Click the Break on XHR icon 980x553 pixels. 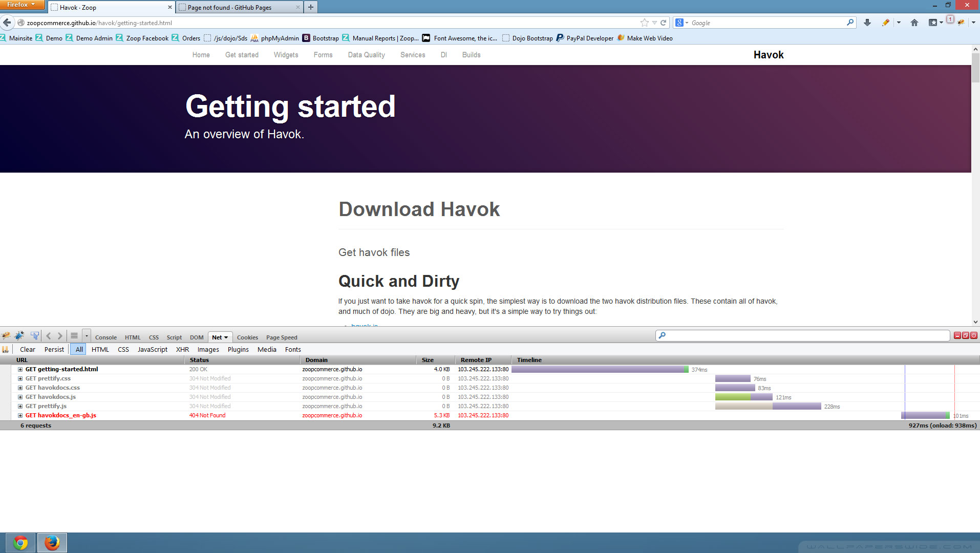coord(6,349)
